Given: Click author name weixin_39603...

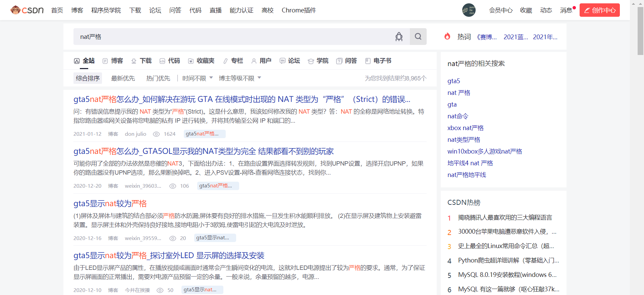Looking at the screenshot, I should pos(143,186).
